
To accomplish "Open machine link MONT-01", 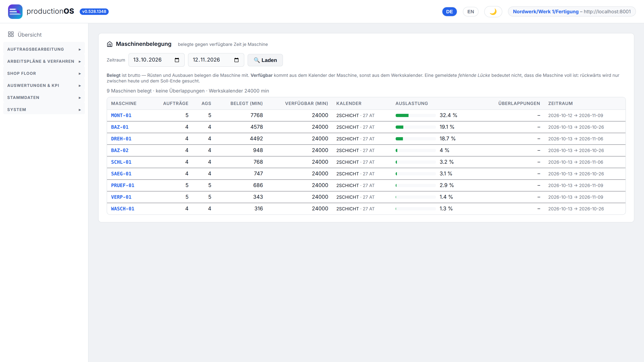I will (121, 115).
